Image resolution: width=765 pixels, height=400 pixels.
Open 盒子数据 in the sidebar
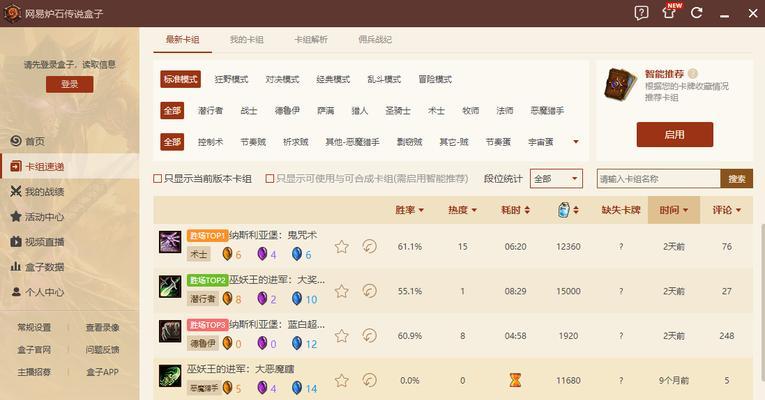pyautogui.click(x=37, y=267)
